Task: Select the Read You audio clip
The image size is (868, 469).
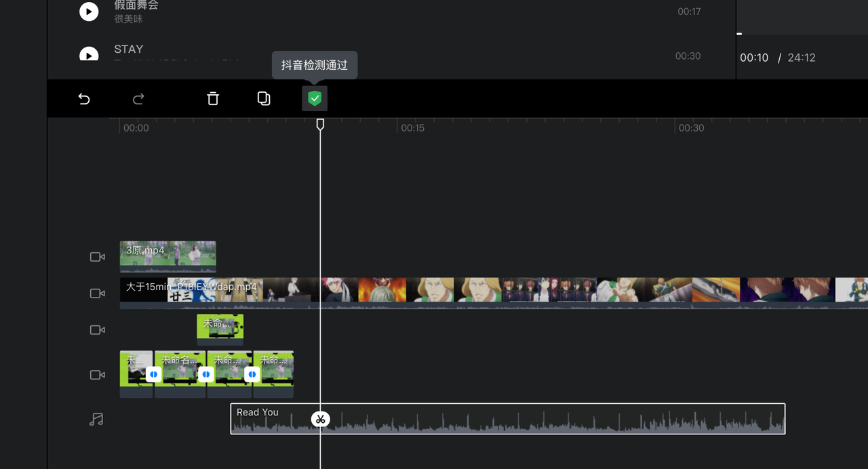Action: pos(508,419)
